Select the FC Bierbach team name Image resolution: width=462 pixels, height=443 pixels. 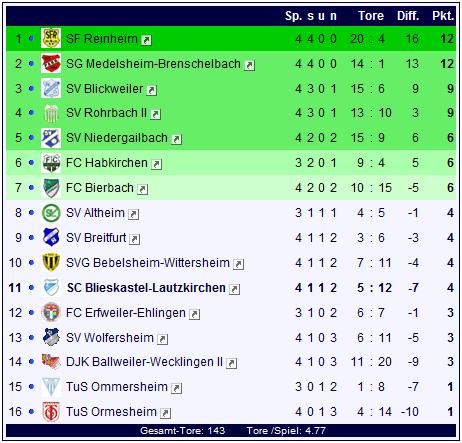(100, 188)
